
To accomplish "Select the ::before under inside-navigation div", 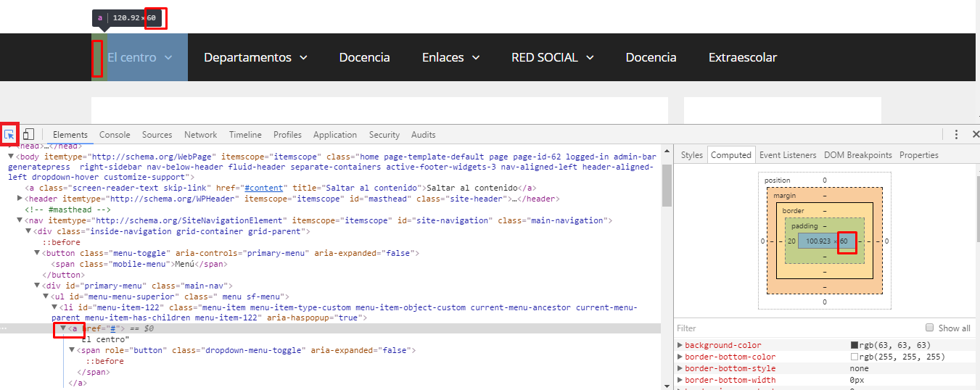I will click(61, 242).
